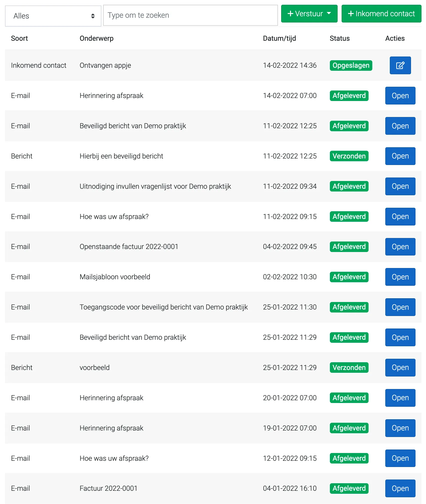The width and height of the screenshot is (426, 504).
Task: Open the Toegangscode voor beveiligd bericht email
Action: tap(400, 307)
